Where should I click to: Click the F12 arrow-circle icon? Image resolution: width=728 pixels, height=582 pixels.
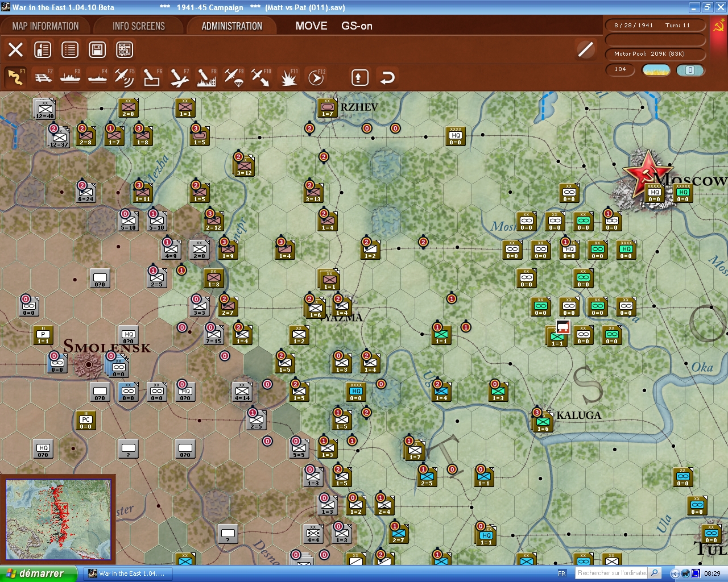pos(316,77)
